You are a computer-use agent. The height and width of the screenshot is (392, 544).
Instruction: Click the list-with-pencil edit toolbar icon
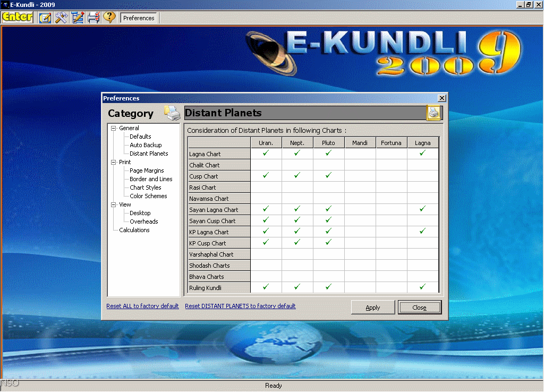[x=78, y=18]
